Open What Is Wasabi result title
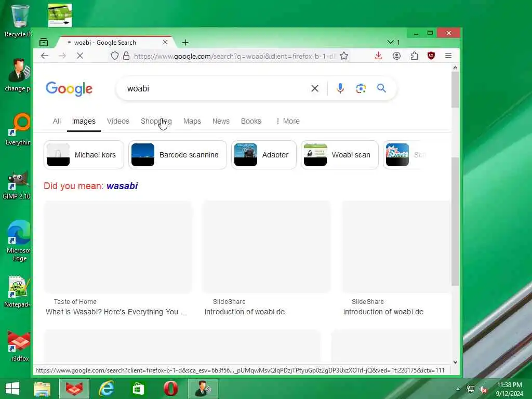 pos(116,312)
